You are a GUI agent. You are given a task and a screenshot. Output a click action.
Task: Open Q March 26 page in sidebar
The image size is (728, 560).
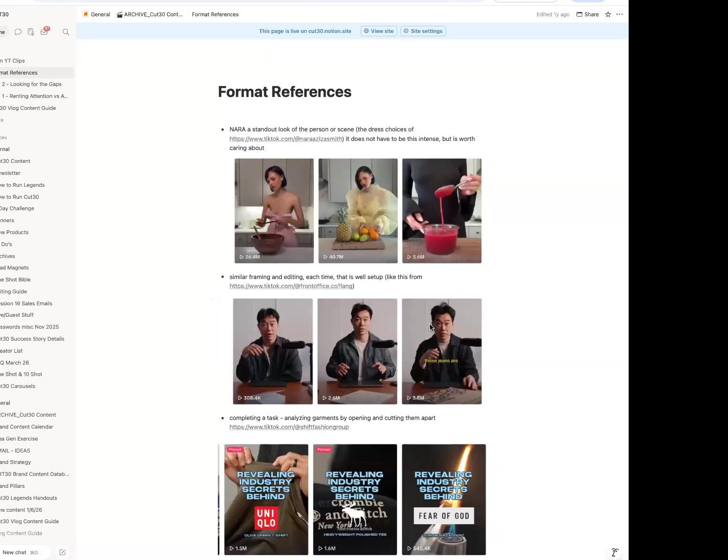(37, 363)
